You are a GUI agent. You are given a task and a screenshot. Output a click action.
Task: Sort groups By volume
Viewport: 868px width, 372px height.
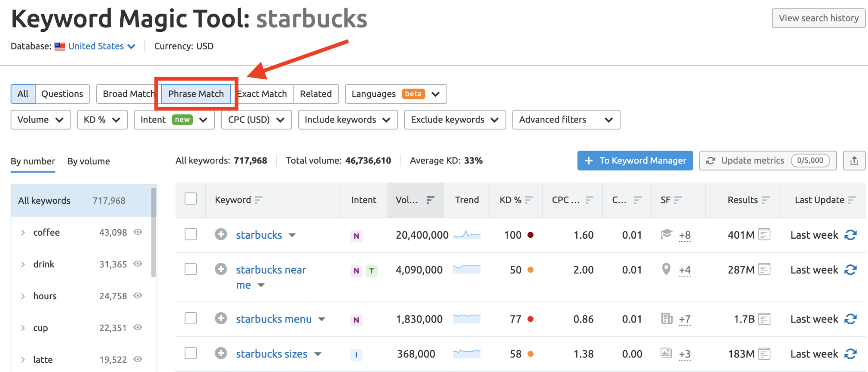click(x=89, y=161)
